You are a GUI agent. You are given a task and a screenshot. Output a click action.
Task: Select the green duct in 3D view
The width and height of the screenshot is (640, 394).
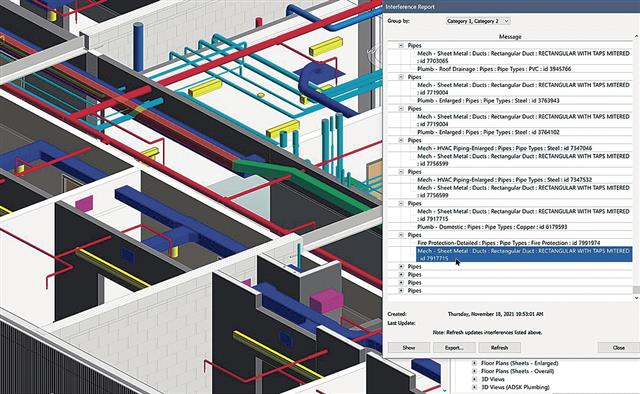point(302,180)
